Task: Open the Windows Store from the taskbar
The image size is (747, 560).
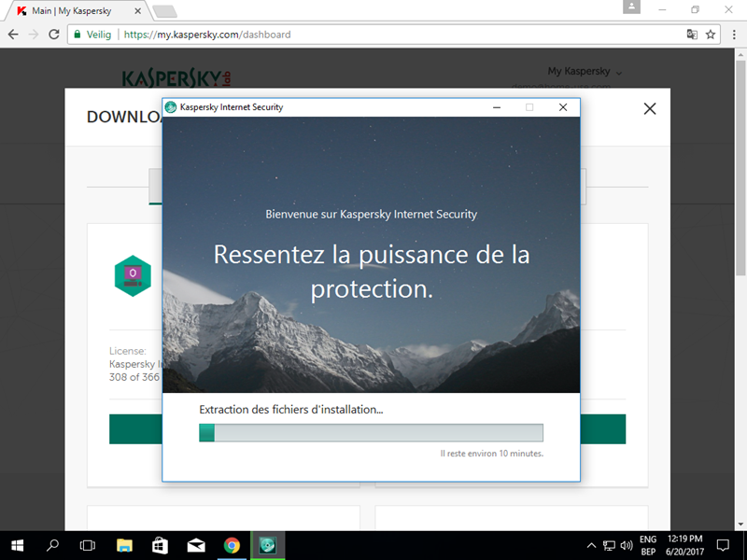Action: pyautogui.click(x=160, y=545)
